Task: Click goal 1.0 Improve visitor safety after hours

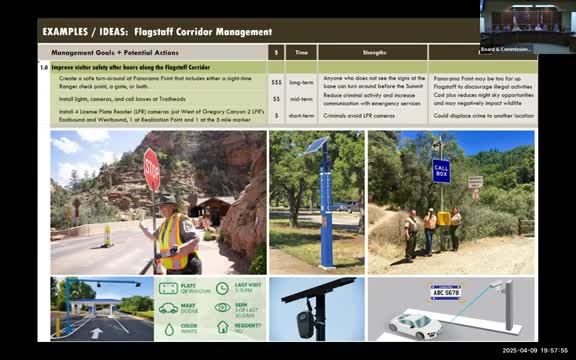Action: click(130, 68)
